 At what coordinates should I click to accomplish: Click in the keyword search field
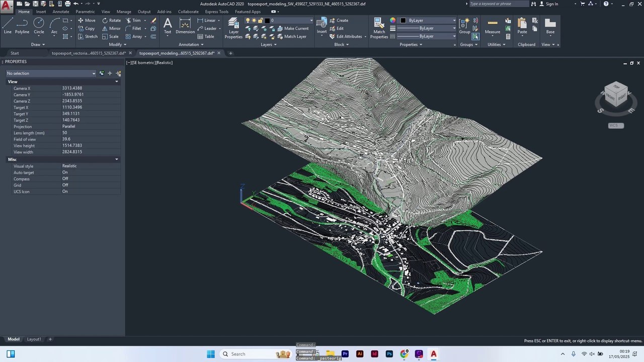[x=499, y=4]
